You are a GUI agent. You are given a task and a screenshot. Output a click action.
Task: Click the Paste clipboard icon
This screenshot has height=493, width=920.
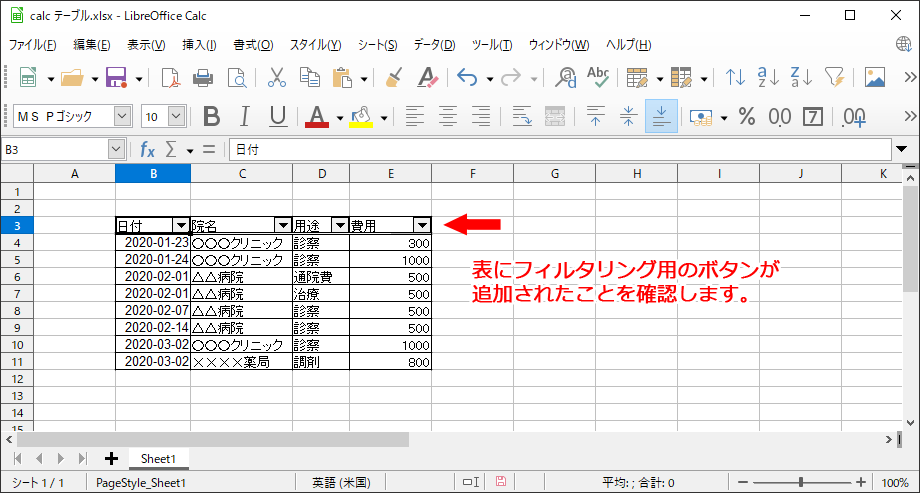[342, 77]
